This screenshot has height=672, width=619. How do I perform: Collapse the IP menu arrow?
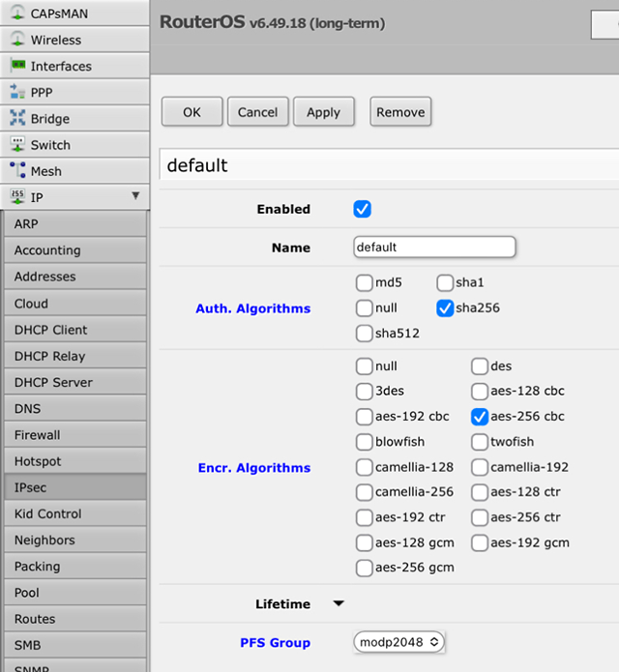coord(135,196)
